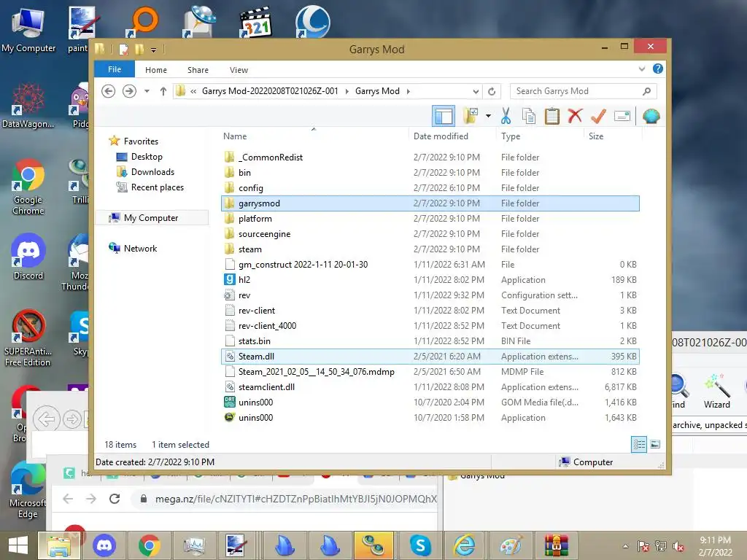Select the garrysmod folder

(x=430, y=203)
